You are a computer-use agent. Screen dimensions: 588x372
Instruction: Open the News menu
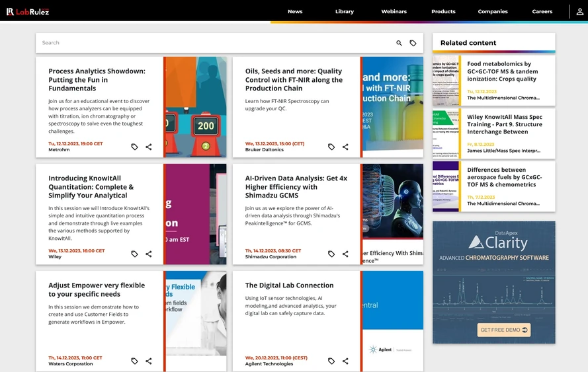click(295, 12)
